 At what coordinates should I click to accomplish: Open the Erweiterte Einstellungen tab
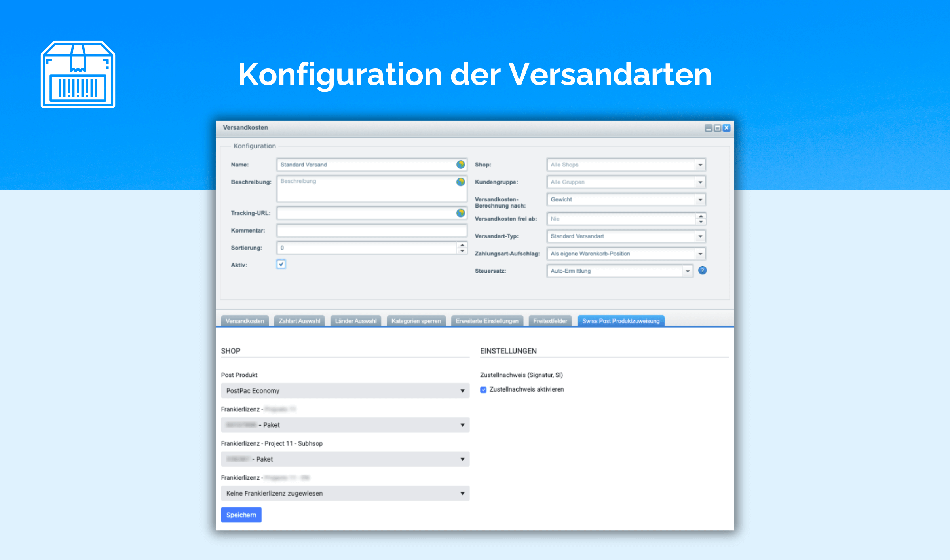coord(487,321)
